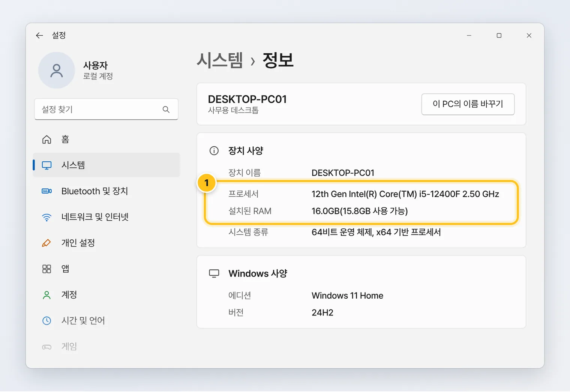Collapse the 장치 사양 section header
570x392 pixels.
coord(246,151)
